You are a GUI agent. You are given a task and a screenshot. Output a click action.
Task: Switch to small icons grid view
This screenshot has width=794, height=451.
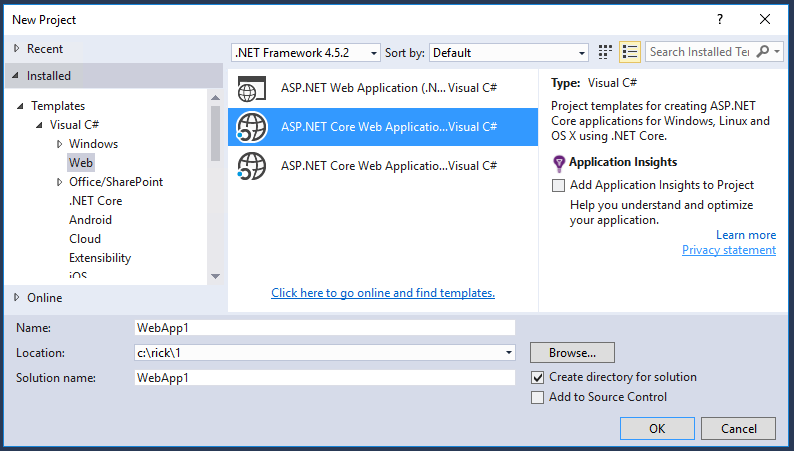[x=605, y=52]
